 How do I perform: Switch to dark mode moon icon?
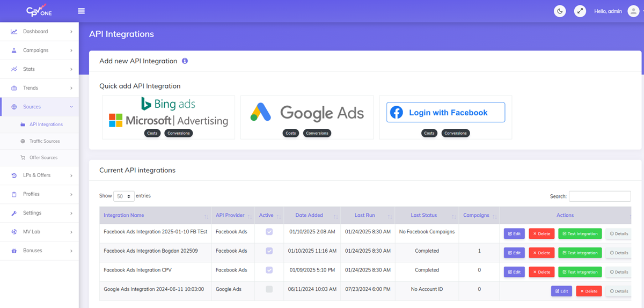560,11
